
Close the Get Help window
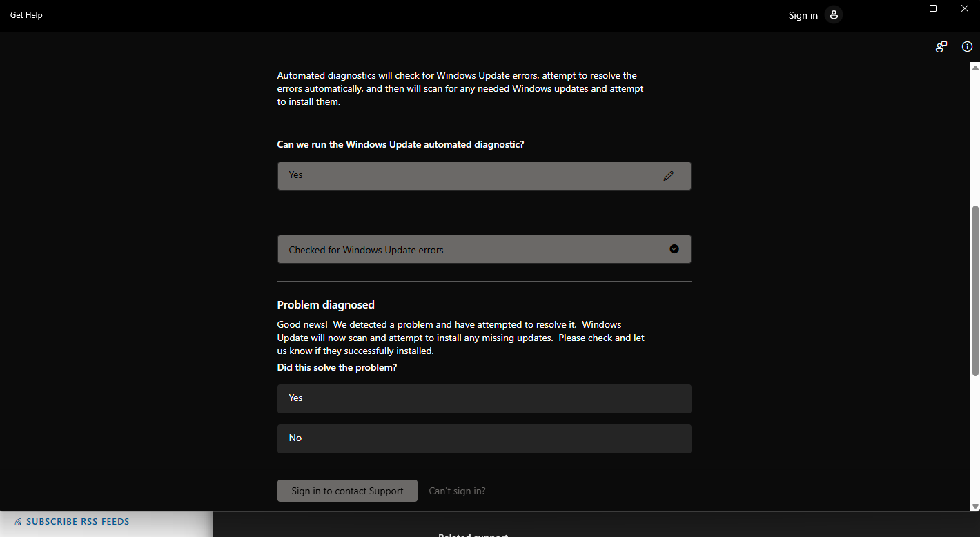click(965, 8)
